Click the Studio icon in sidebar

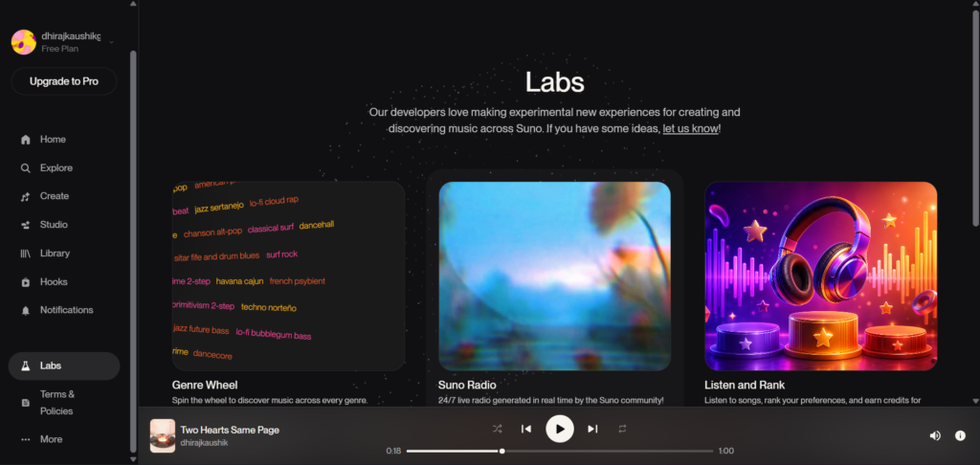point(26,225)
